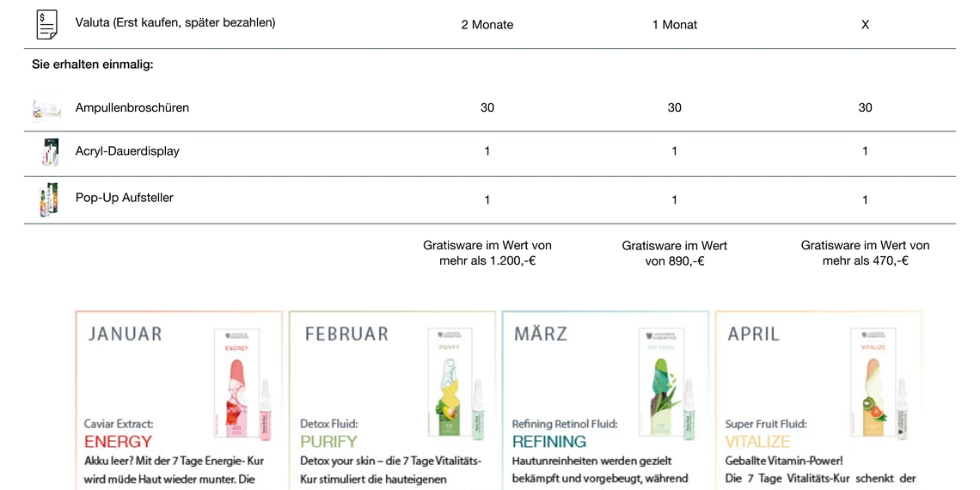Click the Ampullenbroschüren brochure icon
Image resolution: width=980 pixels, height=490 pixels.
pos(46,108)
